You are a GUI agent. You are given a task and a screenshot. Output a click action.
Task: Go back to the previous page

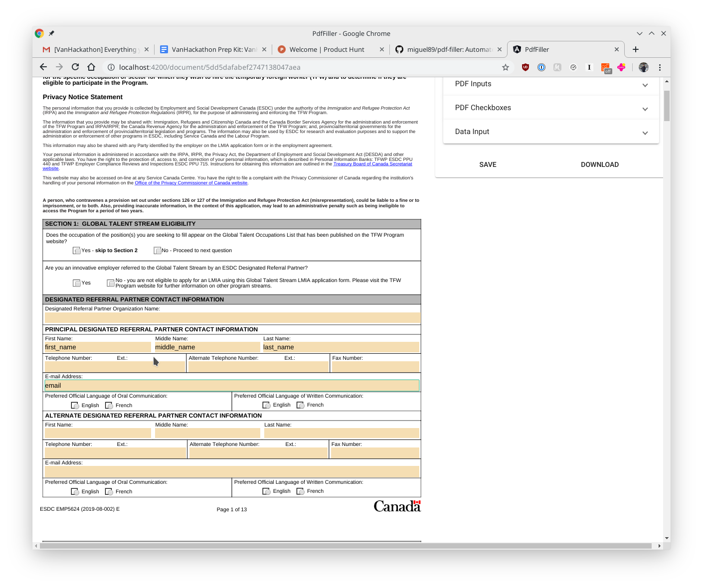point(43,67)
